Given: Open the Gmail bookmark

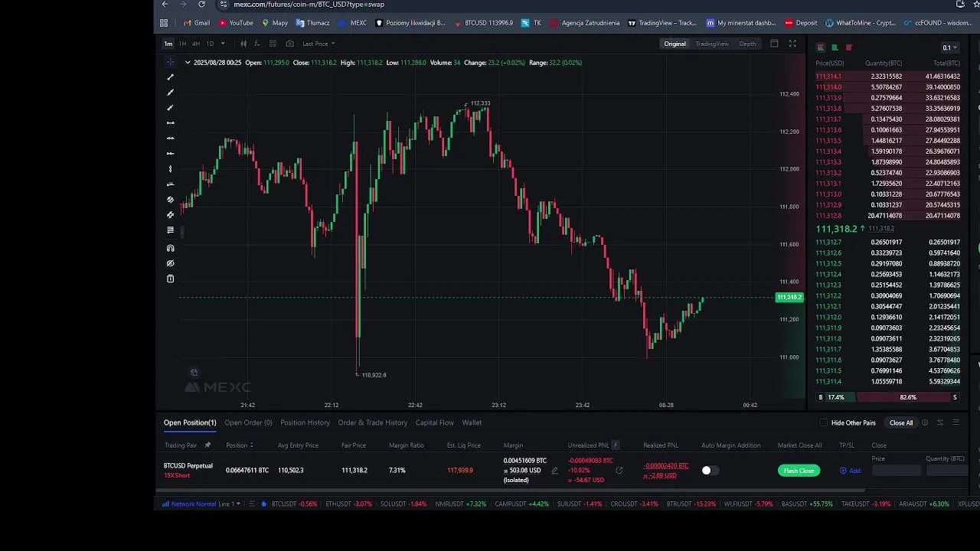Looking at the screenshot, I should (197, 23).
